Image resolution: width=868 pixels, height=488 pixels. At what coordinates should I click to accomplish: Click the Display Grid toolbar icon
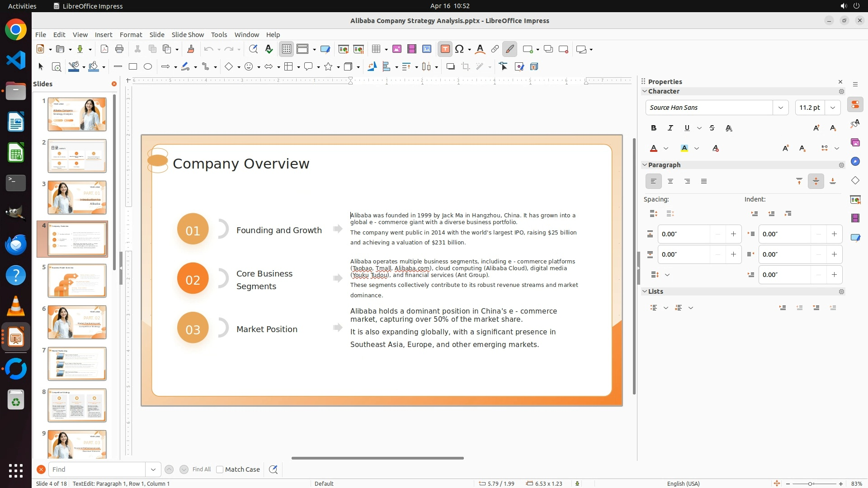287,49
